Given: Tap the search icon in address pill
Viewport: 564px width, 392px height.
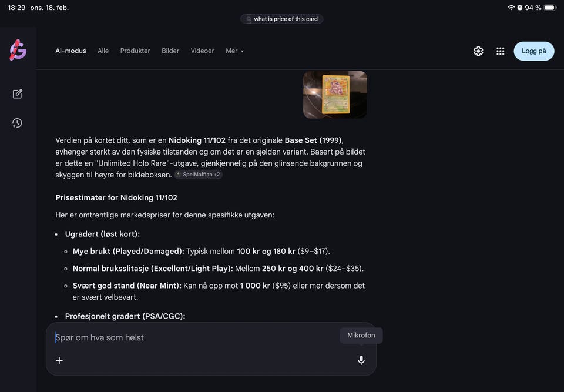Looking at the screenshot, I should tap(248, 19).
